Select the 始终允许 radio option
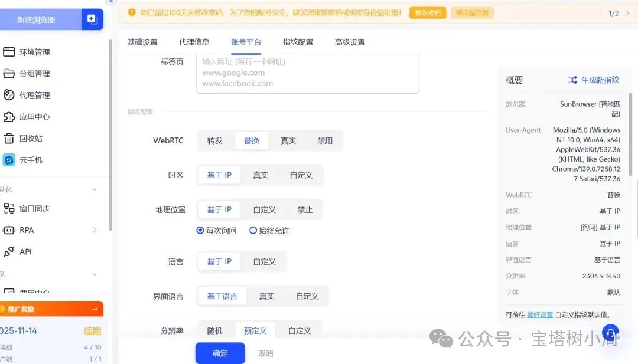Image resolution: width=638 pixels, height=364 pixels. click(x=253, y=231)
